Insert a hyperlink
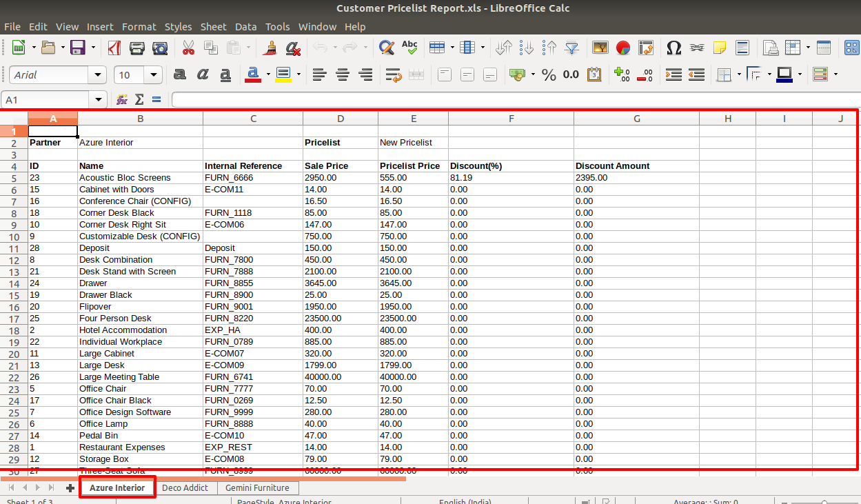861x504 pixels. tap(697, 48)
